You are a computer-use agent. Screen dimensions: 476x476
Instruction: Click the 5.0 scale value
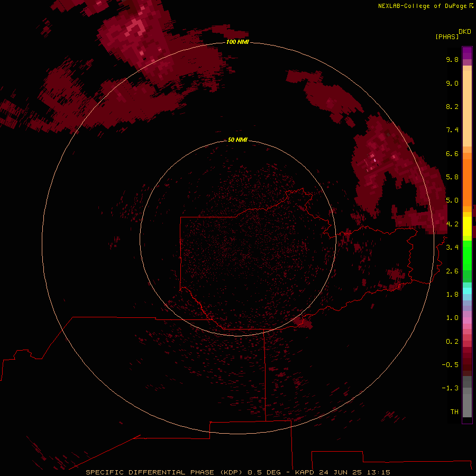click(x=452, y=200)
